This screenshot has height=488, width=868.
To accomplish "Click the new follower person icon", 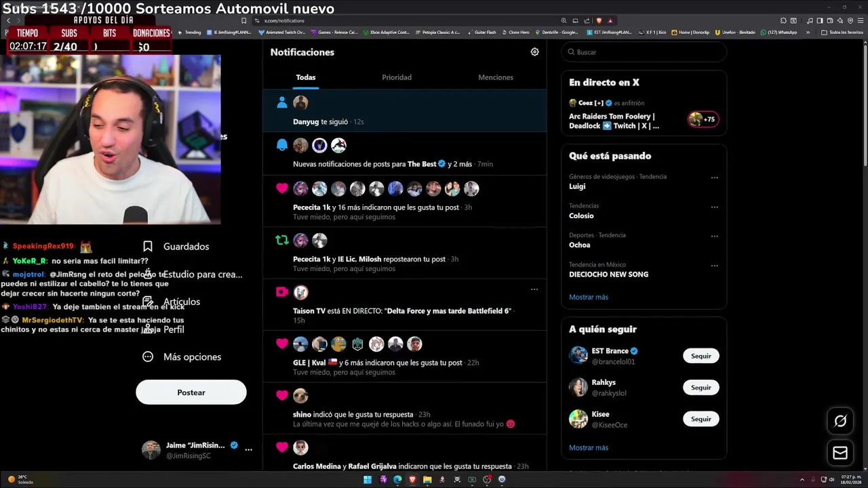I will (282, 102).
